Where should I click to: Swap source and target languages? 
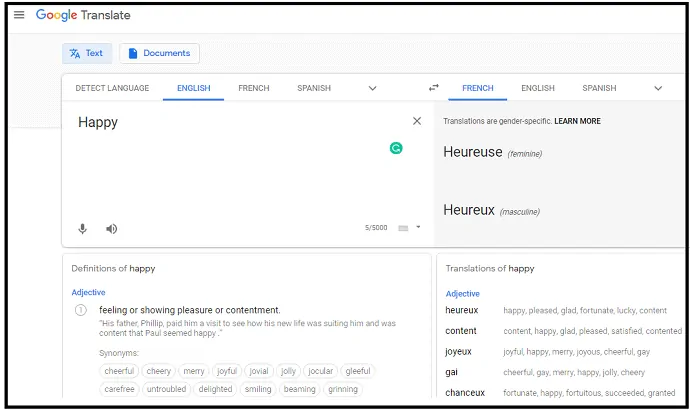433,88
